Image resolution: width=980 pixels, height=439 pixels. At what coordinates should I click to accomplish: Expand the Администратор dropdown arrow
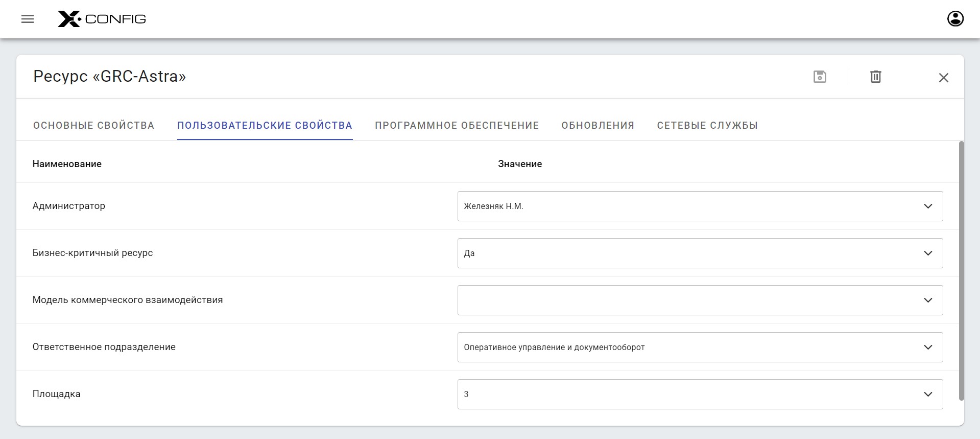(928, 206)
